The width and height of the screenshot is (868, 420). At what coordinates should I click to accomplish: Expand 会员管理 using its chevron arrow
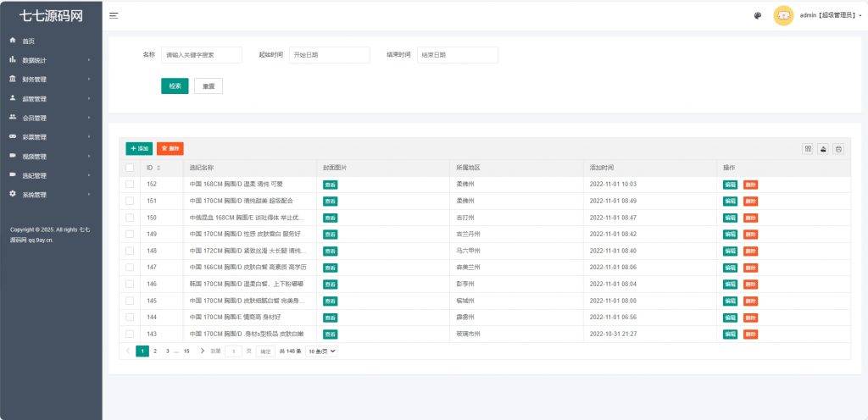88,118
